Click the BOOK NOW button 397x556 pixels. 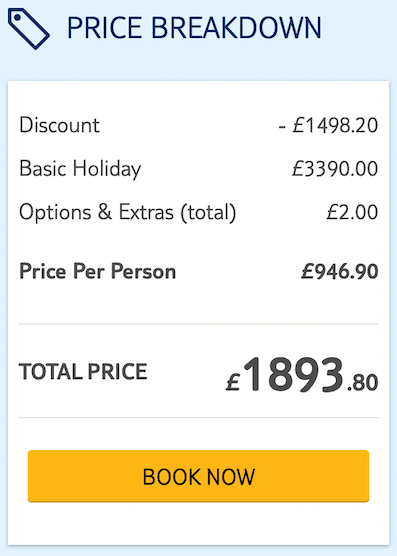(x=198, y=476)
